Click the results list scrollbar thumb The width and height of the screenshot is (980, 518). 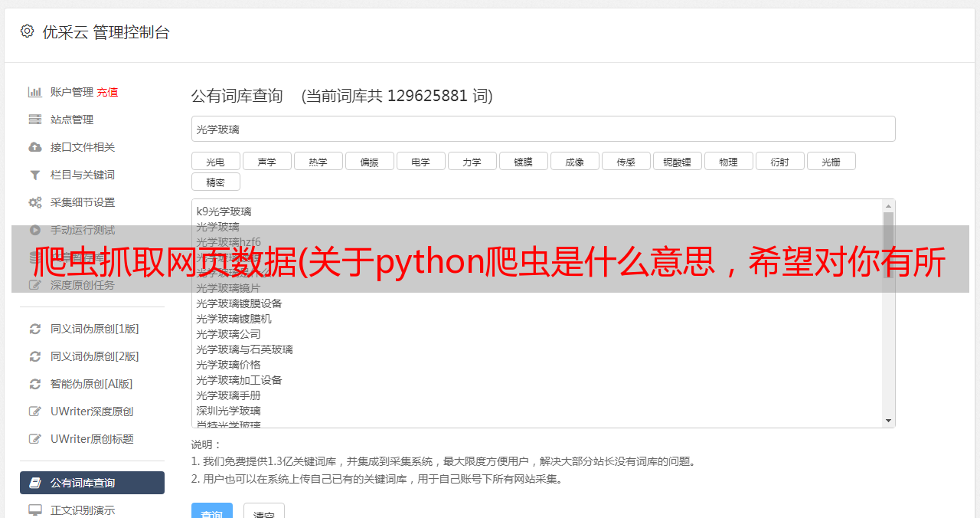click(x=888, y=244)
